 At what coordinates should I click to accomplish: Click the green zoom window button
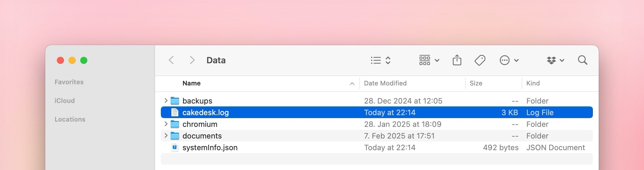(84, 60)
